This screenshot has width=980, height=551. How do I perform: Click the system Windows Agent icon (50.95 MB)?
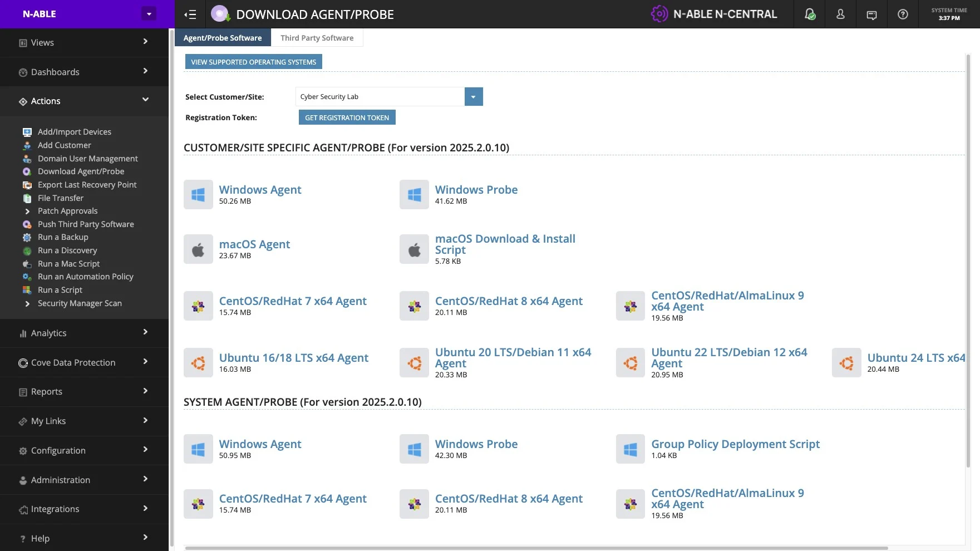point(198,449)
